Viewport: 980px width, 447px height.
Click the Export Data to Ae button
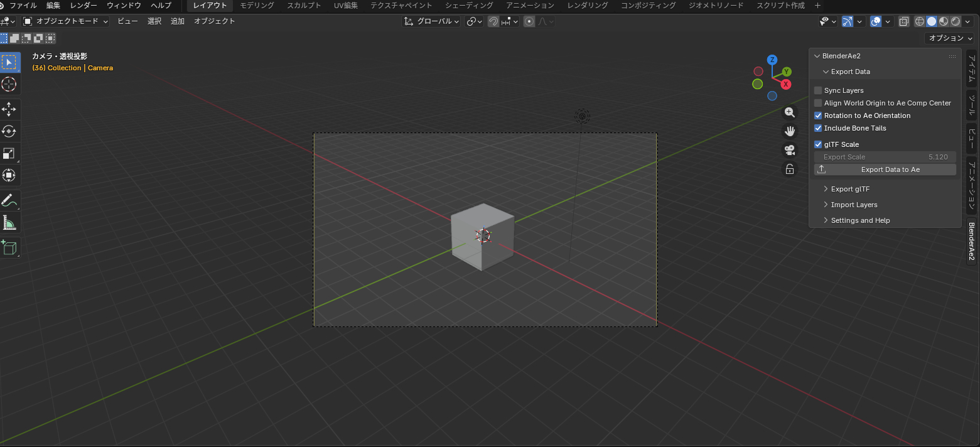[x=885, y=170]
